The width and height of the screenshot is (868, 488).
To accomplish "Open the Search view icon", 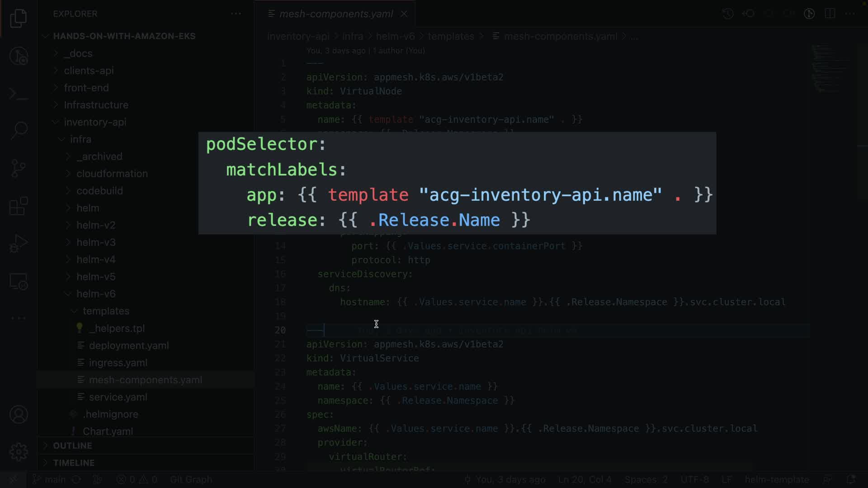I will pos(19,131).
